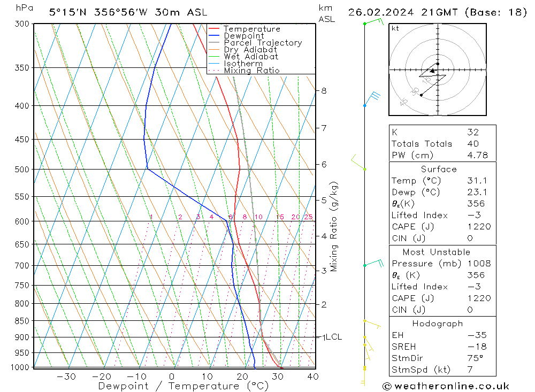Click the date '26.02.2024 21GMT' header
The height and width of the screenshot is (392, 535).
[403, 12]
